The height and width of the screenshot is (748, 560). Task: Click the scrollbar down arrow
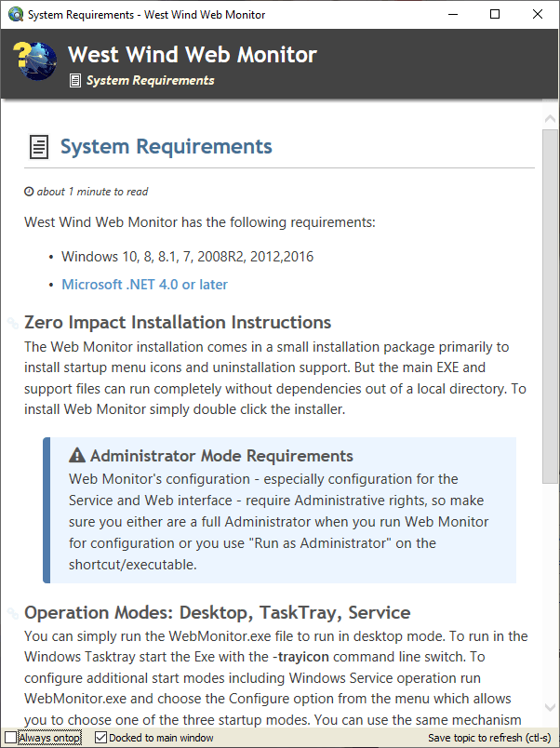coord(550,707)
